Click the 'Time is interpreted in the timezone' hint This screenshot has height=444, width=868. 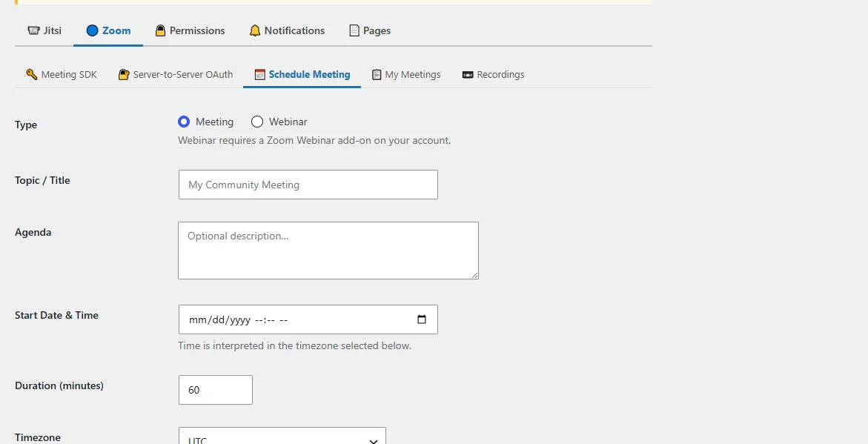point(294,346)
